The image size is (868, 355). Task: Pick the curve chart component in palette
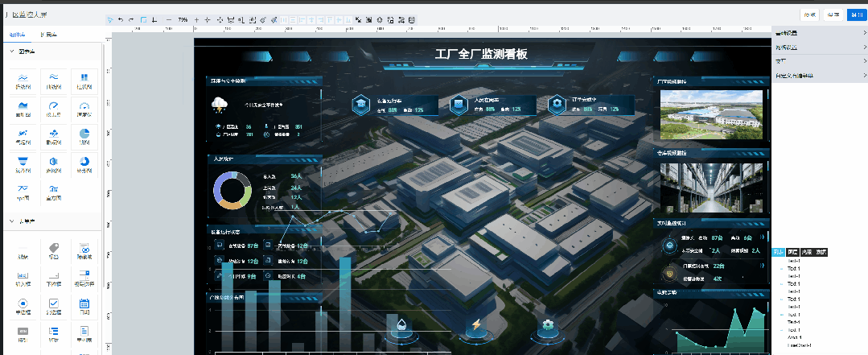[54, 80]
